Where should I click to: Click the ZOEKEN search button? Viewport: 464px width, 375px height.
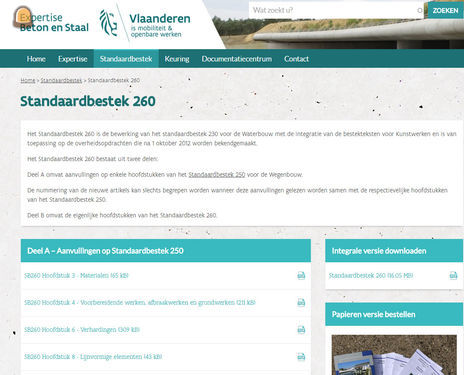[445, 10]
